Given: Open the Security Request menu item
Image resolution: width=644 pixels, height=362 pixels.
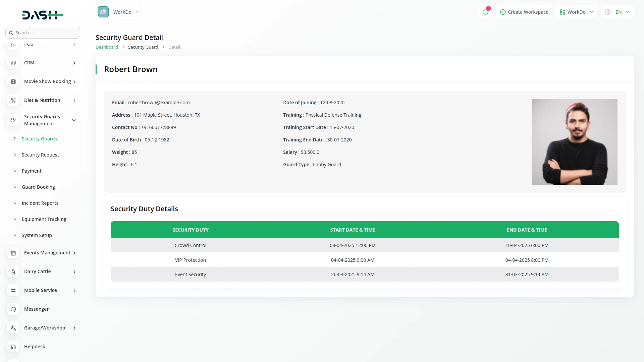Looking at the screenshot, I should (x=40, y=155).
